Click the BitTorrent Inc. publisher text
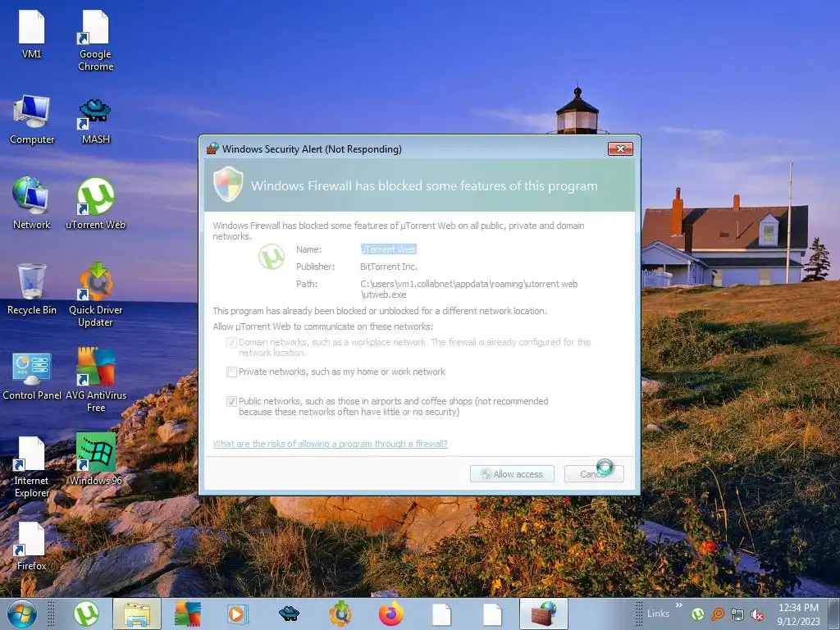The image size is (840, 630). click(x=388, y=267)
